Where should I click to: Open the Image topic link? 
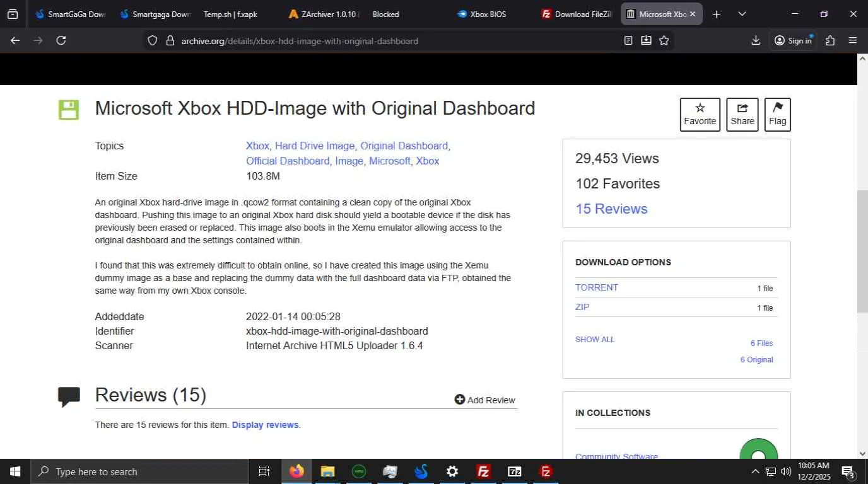[349, 161]
